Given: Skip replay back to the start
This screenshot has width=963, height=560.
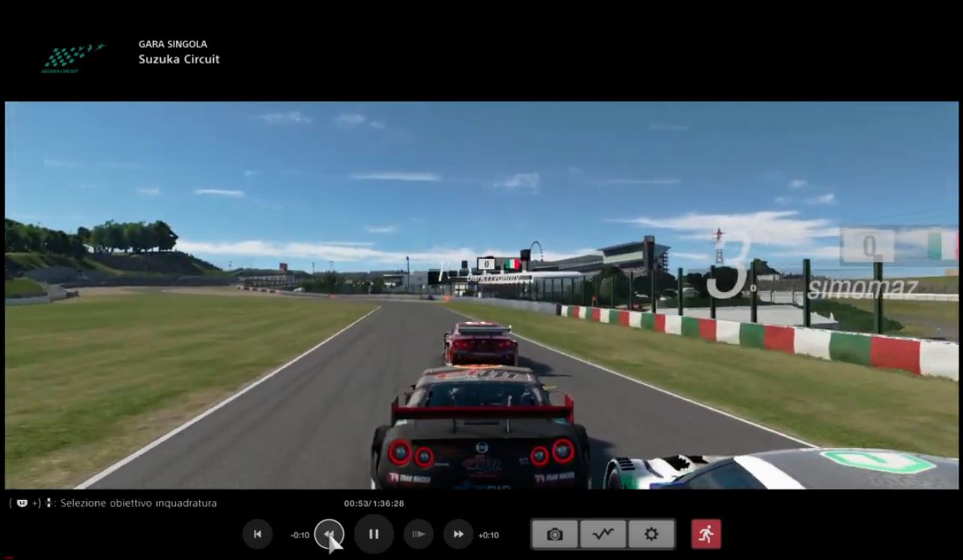Looking at the screenshot, I should coord(257,535).
